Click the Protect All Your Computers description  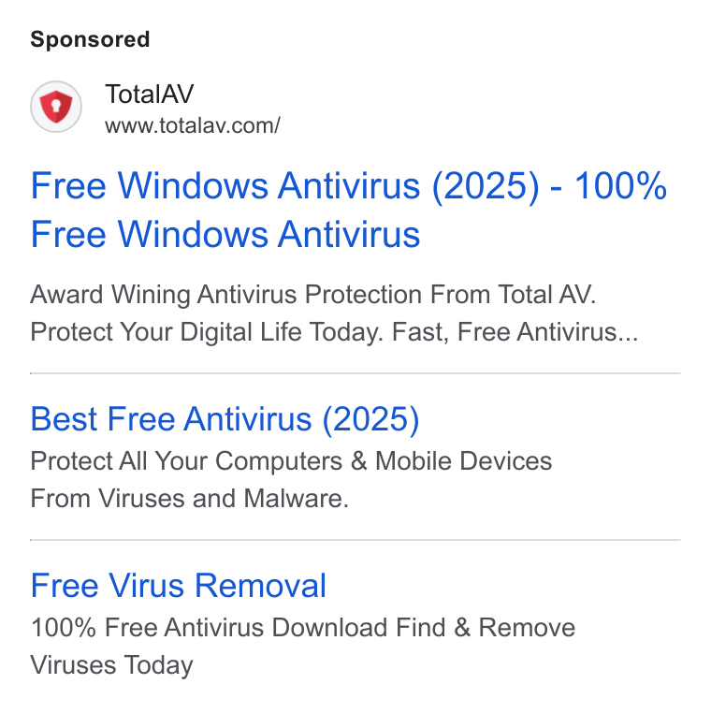[292, 461]
